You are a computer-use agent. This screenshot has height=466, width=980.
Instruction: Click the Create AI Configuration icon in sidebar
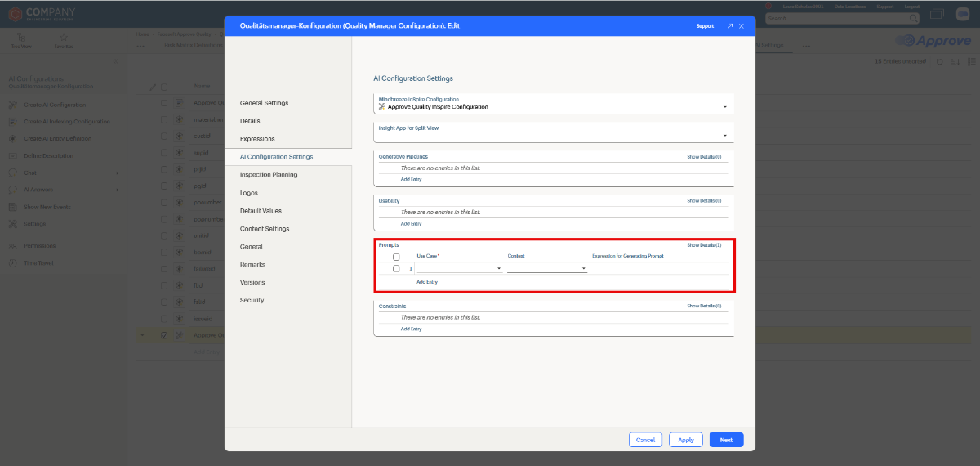coord(13,105)
